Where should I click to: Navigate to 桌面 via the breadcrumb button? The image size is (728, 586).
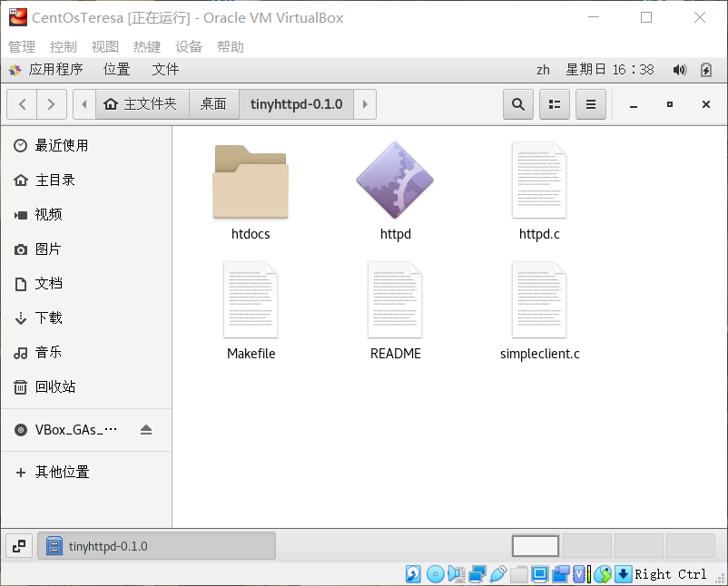pyautogui.click(x=214, y=104)
